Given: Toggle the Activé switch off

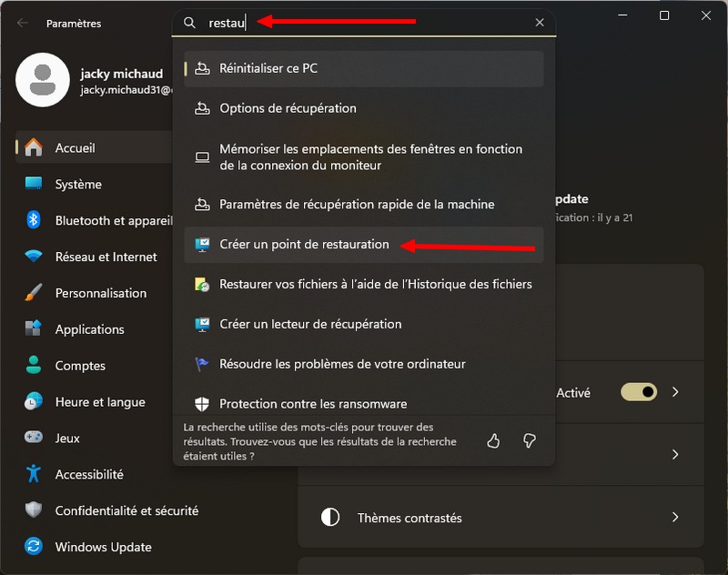Looking at the screenshot, I should pyautogui.click(x=639, y=392).
